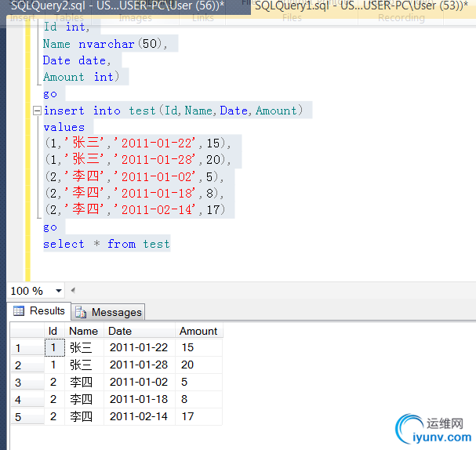The height and width of the screenshot is (450, 476).
Task: Switch to the SQLQuery2.sql tab
Action: point(117,6)
